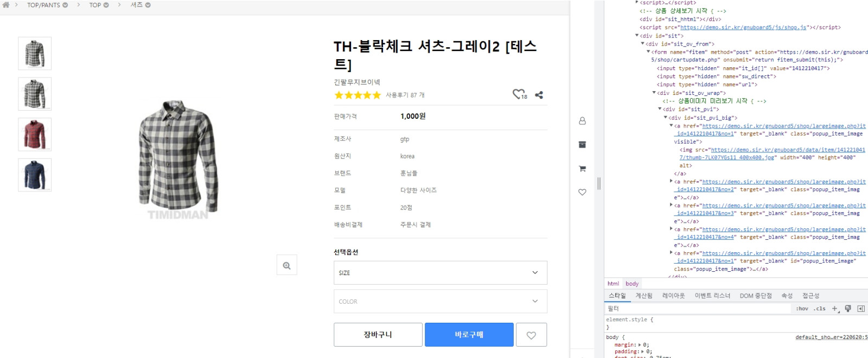Open the SIZE option dropdown

[x=441, y=273]
